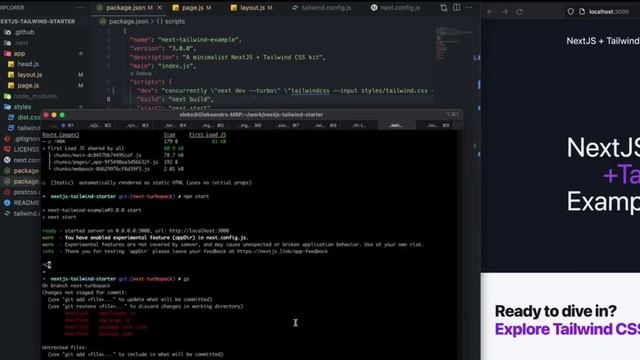Open the .github folder in Explorer

[24, 32]
